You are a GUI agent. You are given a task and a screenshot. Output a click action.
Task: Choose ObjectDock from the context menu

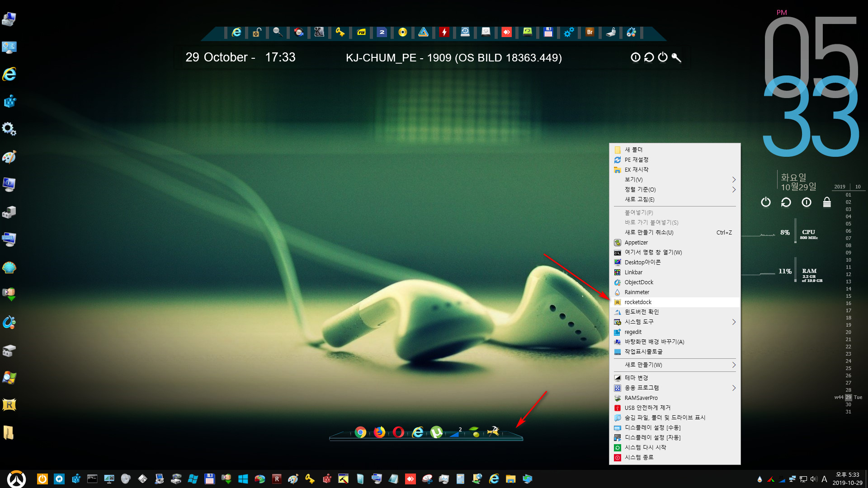[675, 282]
